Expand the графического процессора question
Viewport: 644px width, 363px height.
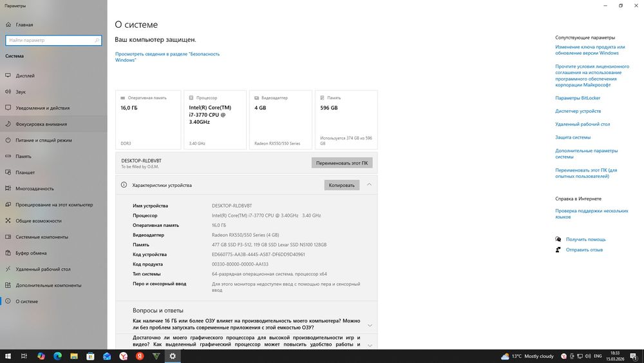point(370,346)
